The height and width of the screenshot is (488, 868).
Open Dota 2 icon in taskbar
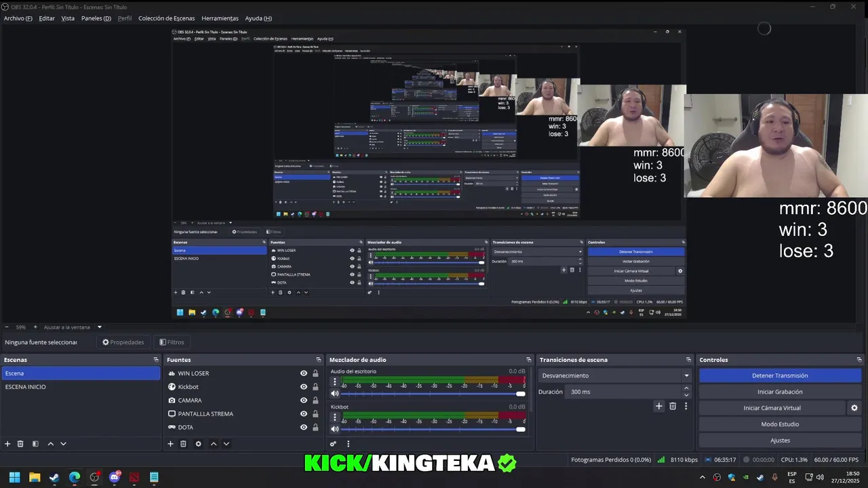coord(134,477)
